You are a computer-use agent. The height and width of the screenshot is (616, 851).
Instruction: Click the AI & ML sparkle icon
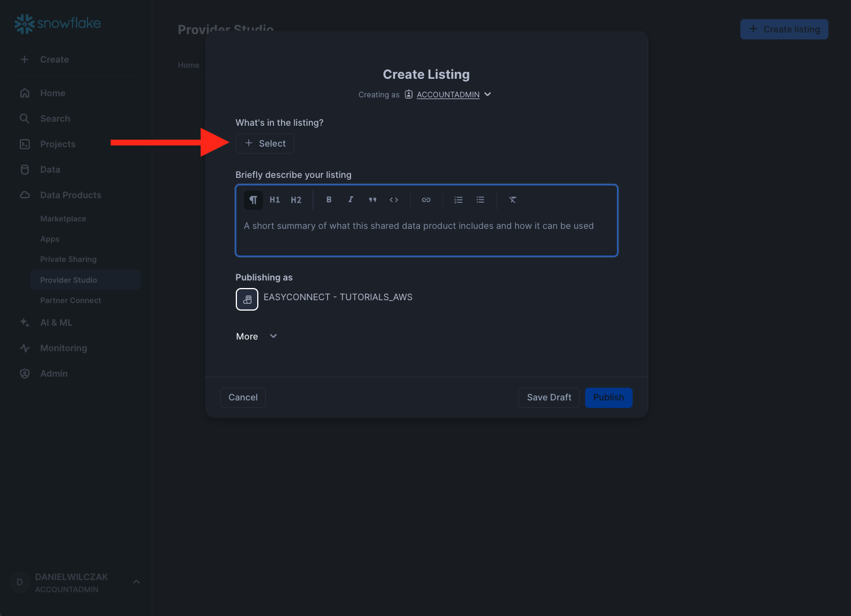(25, 323)
